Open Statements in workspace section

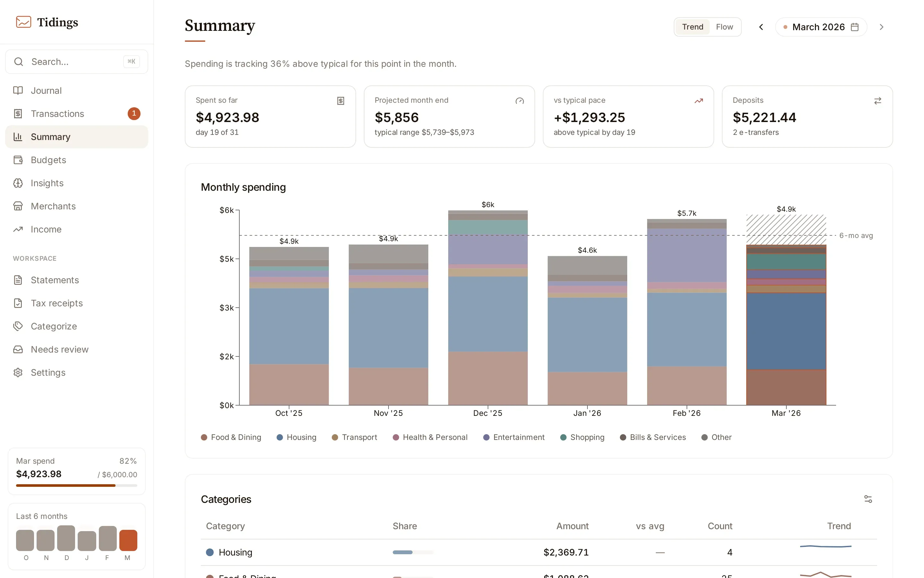[76, 280]
